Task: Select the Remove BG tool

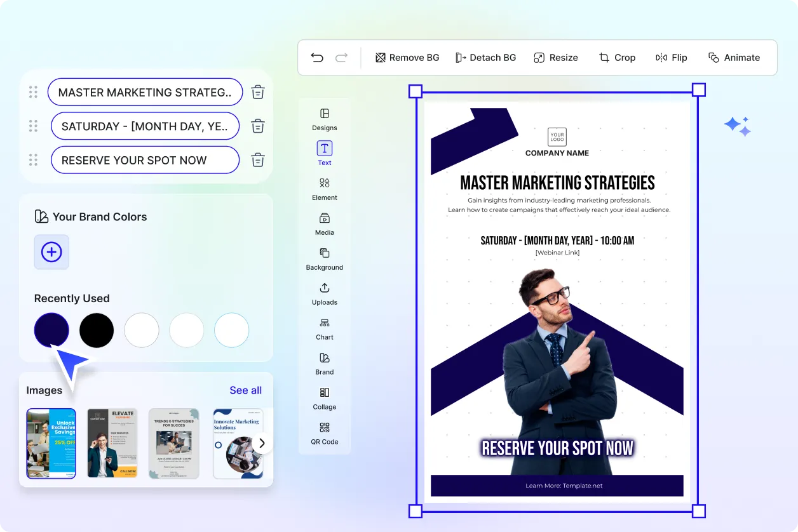Action: coord(407,57)
